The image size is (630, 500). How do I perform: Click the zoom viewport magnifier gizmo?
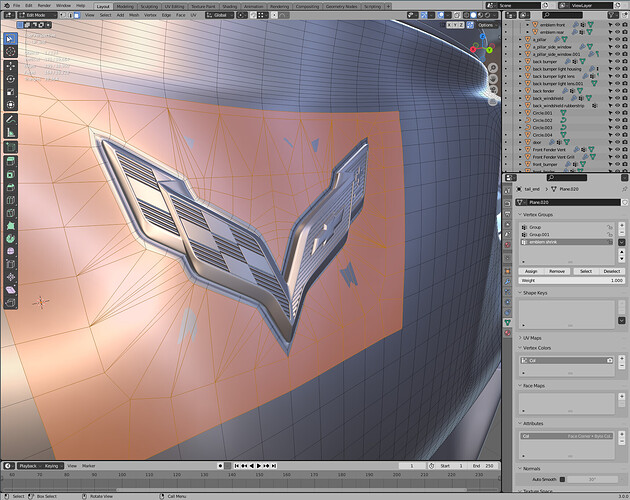tap(493, 68)
